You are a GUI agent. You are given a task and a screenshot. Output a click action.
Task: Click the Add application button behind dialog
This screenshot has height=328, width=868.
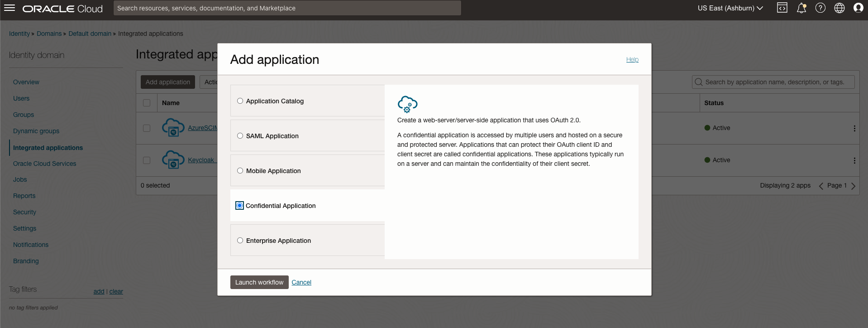[168, 82]
